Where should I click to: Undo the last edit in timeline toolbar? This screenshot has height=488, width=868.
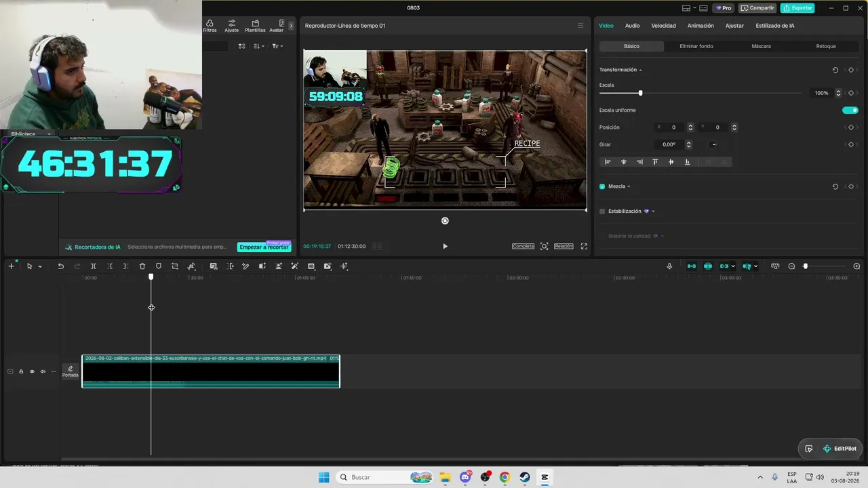(60, 266)
